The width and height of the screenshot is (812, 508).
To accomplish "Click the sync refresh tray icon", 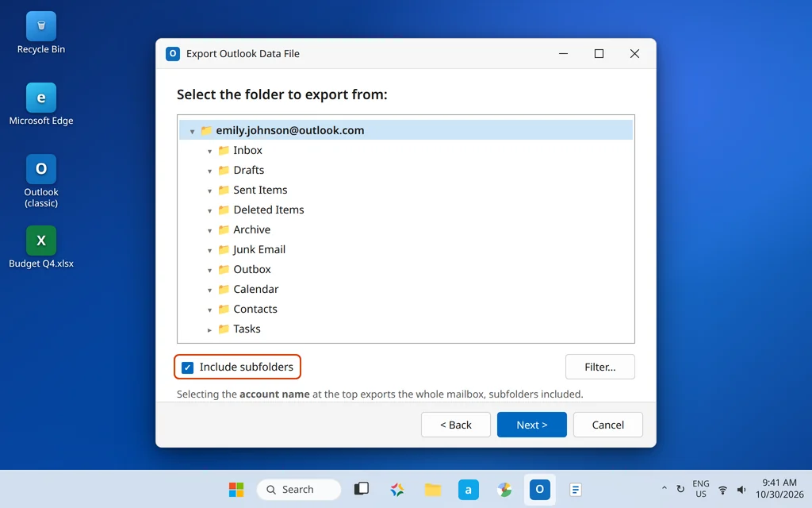I will pos(680,489).
